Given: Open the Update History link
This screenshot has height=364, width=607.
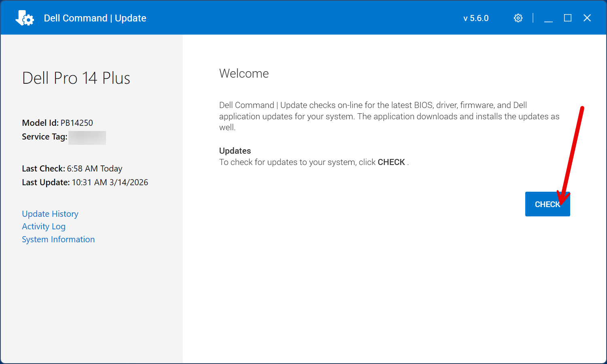Looking at the screenshot, I should pyautogui.click(x=50, y=214).
